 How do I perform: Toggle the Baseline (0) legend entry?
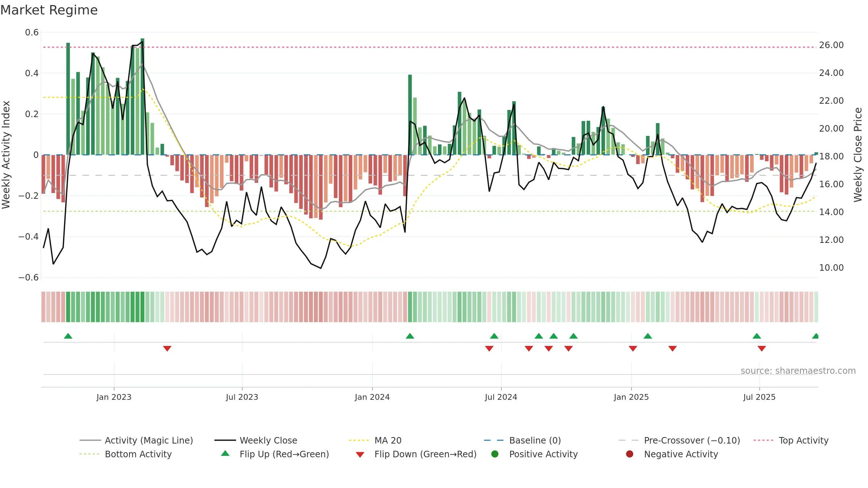522,440
